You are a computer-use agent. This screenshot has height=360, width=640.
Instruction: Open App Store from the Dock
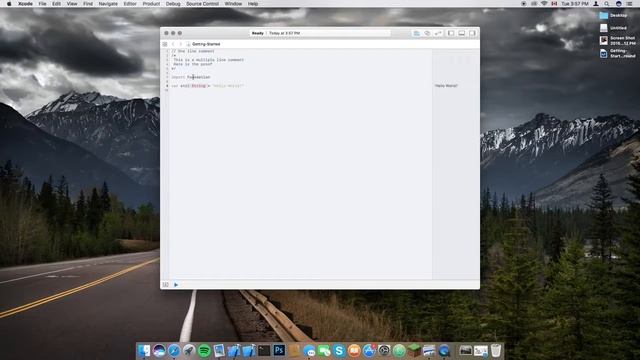pyautogui.click(x=369, y=351)
